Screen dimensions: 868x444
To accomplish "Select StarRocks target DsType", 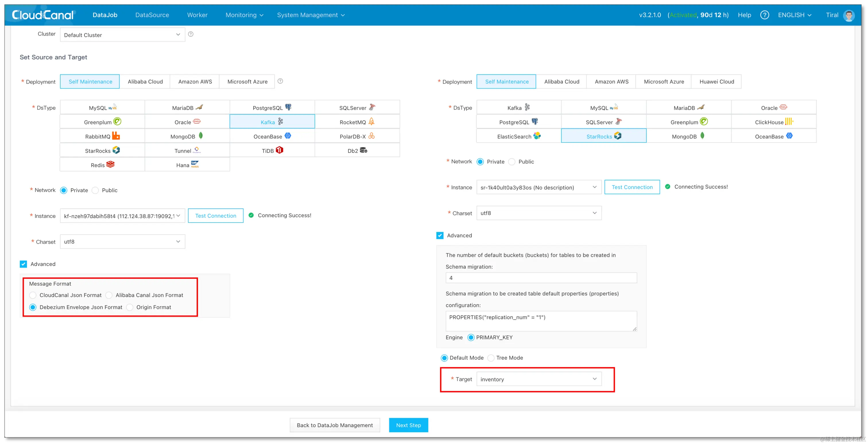I will (x=604, y=136).
